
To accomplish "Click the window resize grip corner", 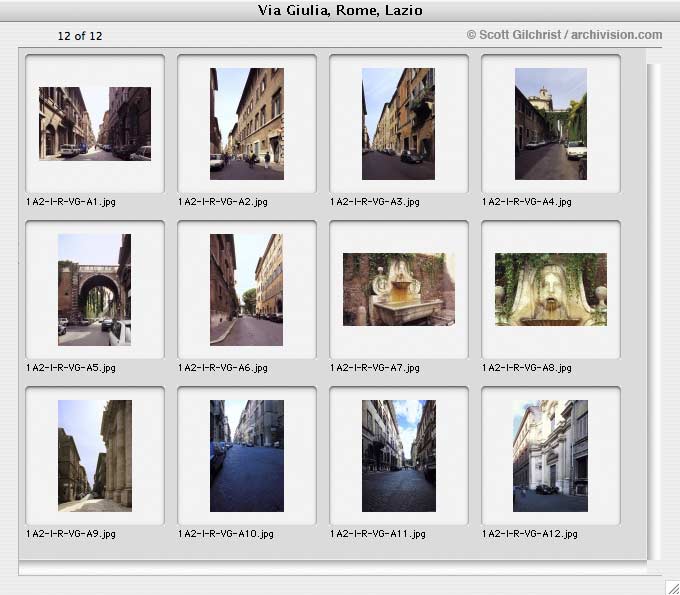I will [x=672, y=587].
